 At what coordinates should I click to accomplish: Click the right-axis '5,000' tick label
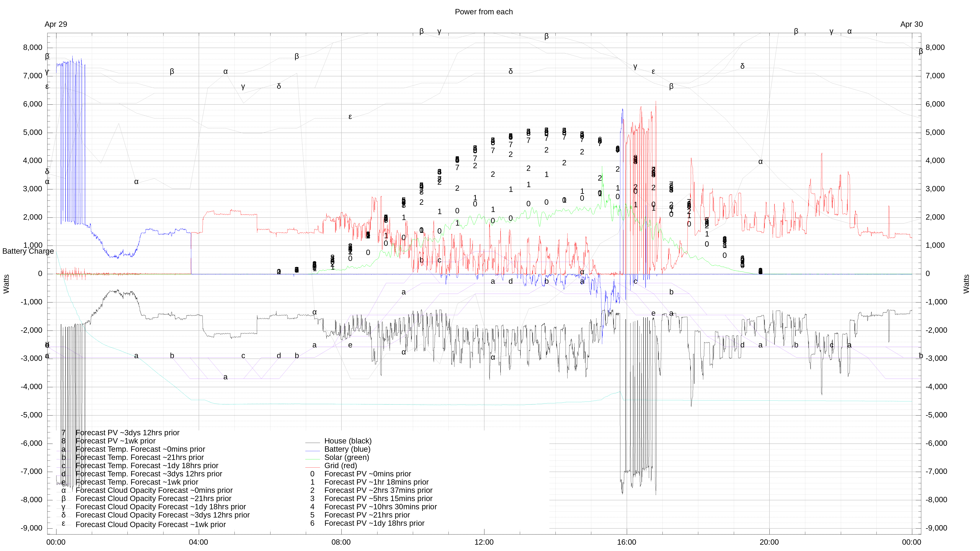(935, 132)
